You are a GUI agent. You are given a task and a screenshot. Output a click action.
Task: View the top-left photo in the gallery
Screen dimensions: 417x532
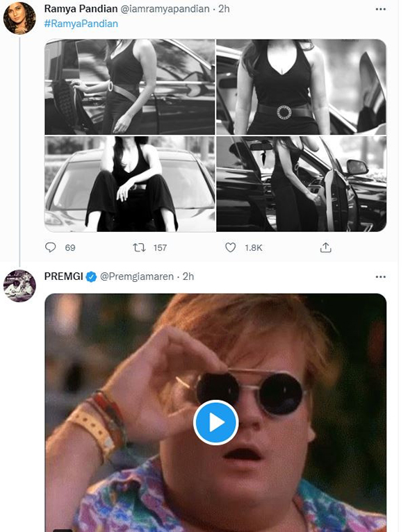130,87
